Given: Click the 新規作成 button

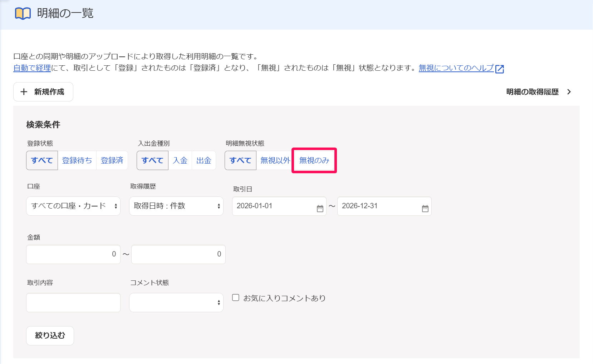Looking at the screenshot, I should click(x=43, y=92).
